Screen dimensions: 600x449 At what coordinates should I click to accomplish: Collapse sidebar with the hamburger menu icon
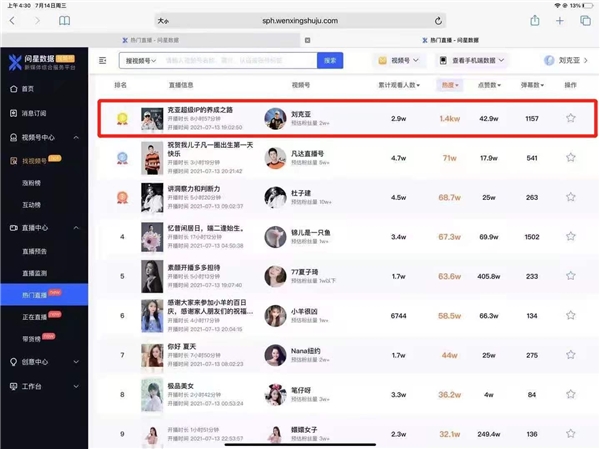click(103, 61)
